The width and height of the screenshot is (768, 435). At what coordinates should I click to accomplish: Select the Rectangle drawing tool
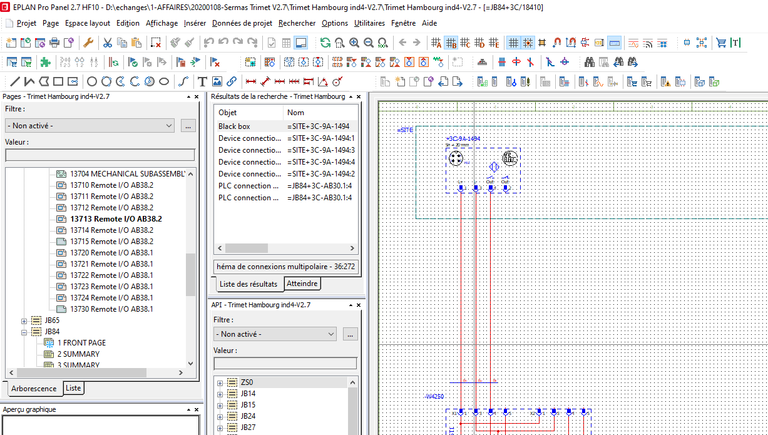coord(58,81)
